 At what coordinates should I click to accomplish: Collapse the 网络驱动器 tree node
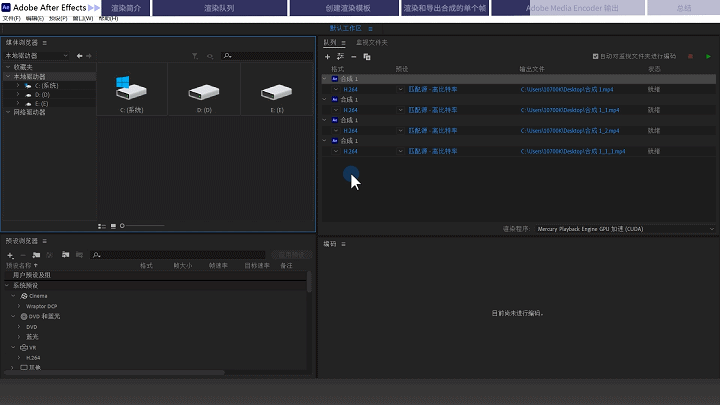(8, 112)
